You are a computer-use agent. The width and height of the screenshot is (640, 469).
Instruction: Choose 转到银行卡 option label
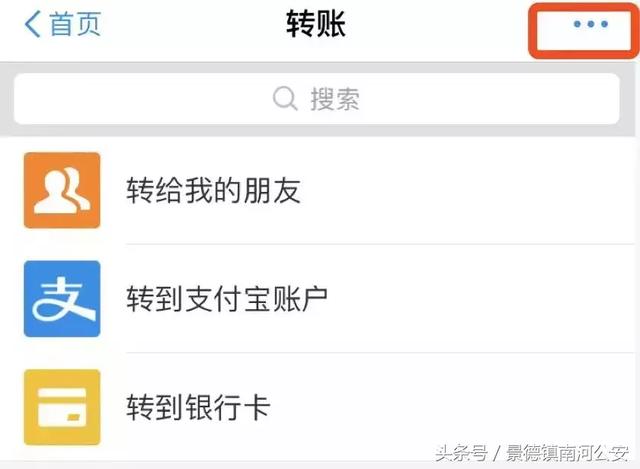[198, 407]
